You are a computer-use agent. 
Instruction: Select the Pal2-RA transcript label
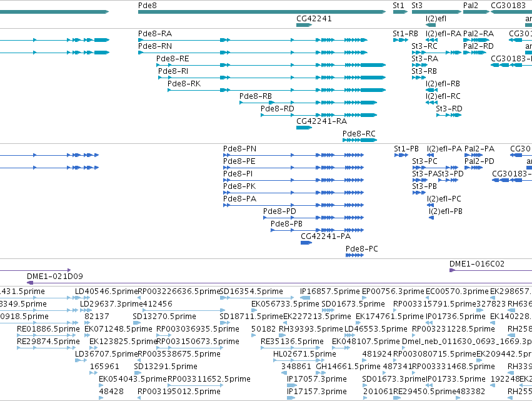(478, 34)
